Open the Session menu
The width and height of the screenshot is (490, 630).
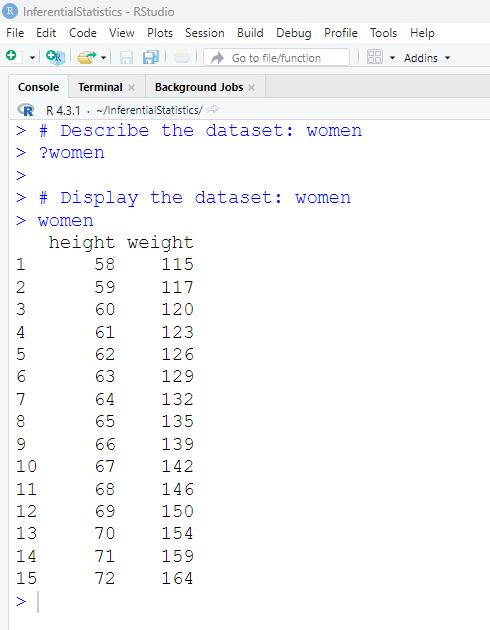(204, 33)
